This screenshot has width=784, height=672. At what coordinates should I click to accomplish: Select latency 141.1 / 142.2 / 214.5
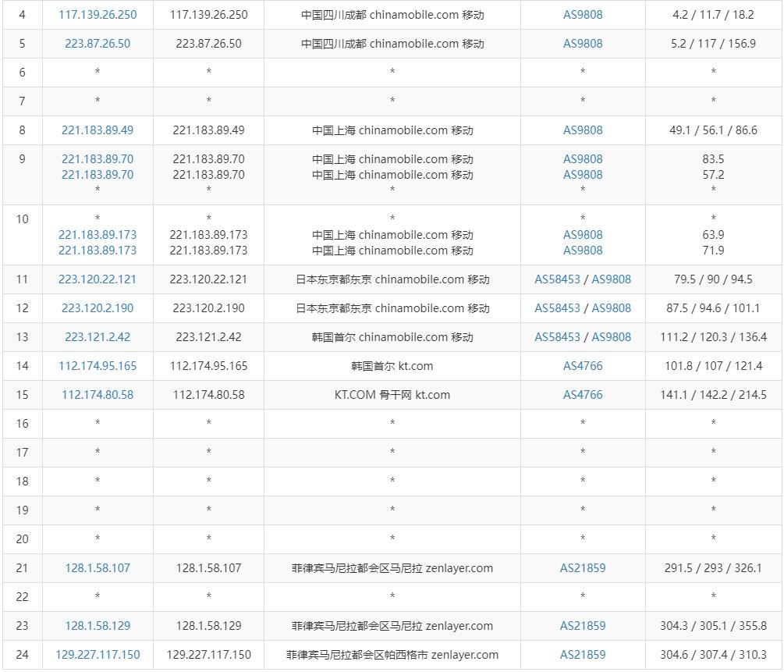(x=713, y=395)
